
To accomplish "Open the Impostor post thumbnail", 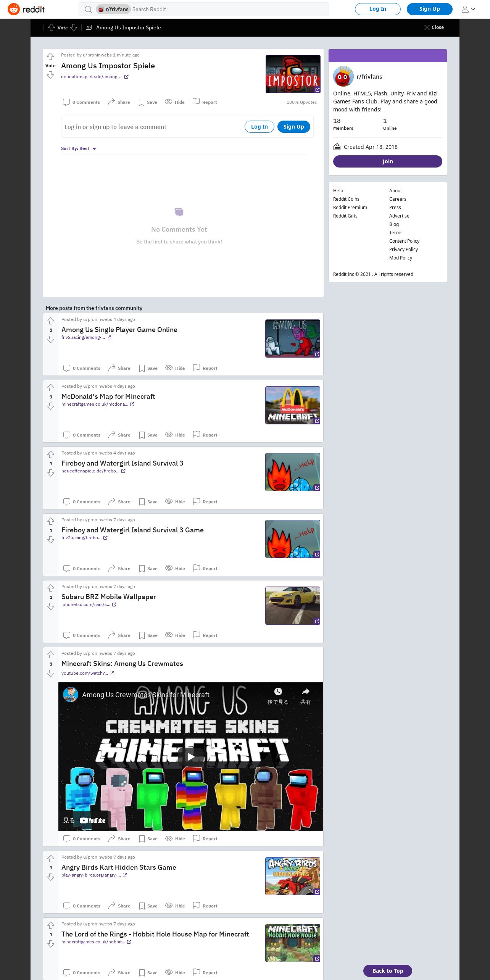I will coord(293,74).
